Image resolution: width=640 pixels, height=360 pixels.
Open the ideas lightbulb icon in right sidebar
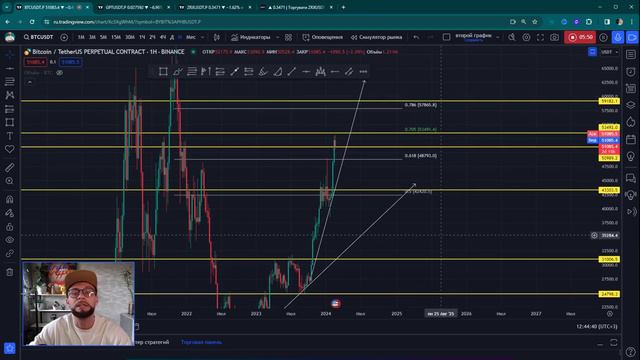pos(631,156)
